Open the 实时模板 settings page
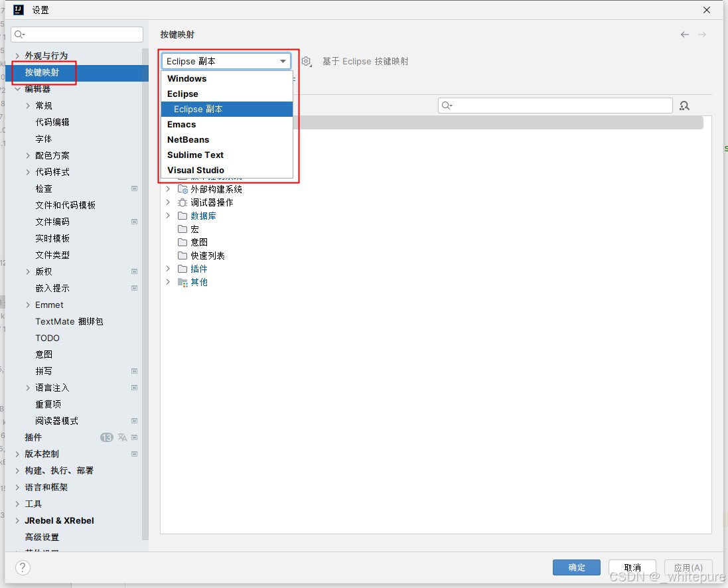728x588 pixels. tap(52, 238)
